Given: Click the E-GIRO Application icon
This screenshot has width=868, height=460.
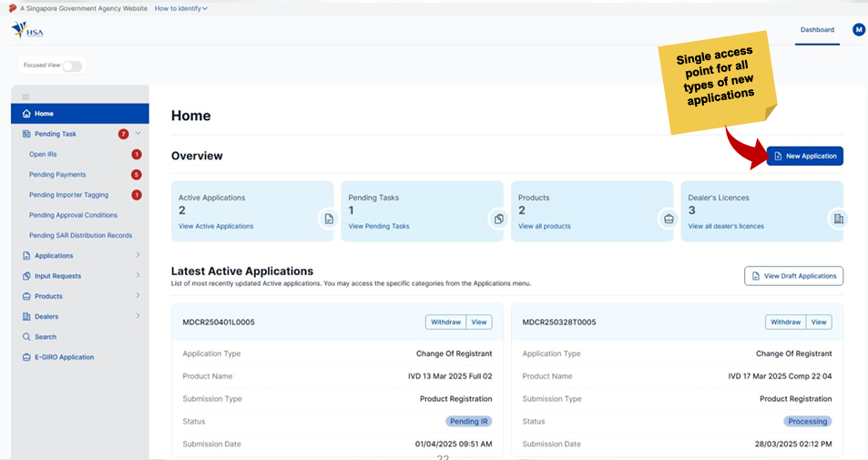Looking at the screenshot, I should 26,357.
